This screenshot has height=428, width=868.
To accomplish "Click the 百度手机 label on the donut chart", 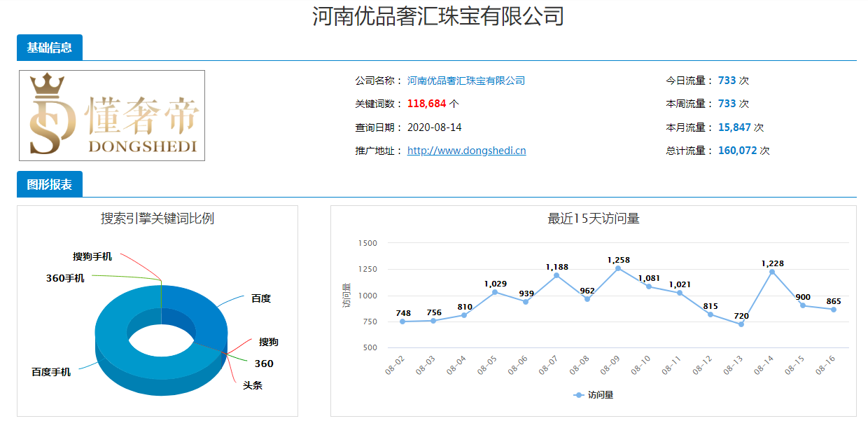I will (51, 372).
